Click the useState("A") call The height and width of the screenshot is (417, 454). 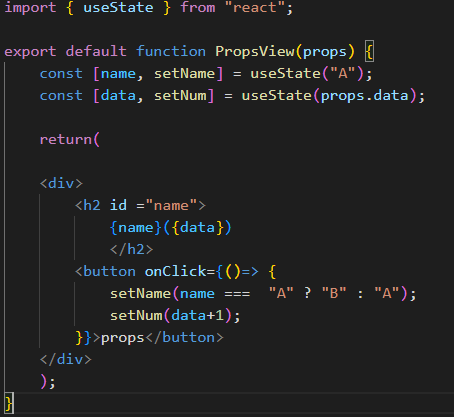coord(307,73)
